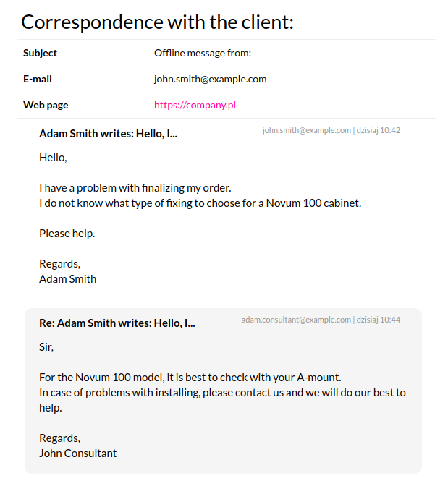
Task: Click the "Web page" field label
Action: (46, 105)
